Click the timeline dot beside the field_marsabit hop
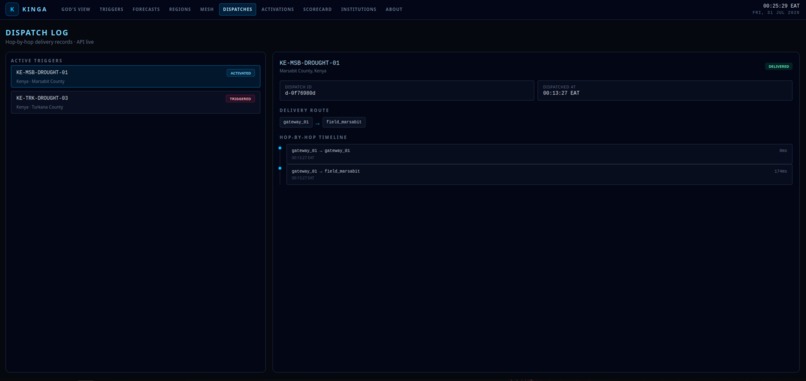This screenshot has height=381, width=806. pos(280,168)
